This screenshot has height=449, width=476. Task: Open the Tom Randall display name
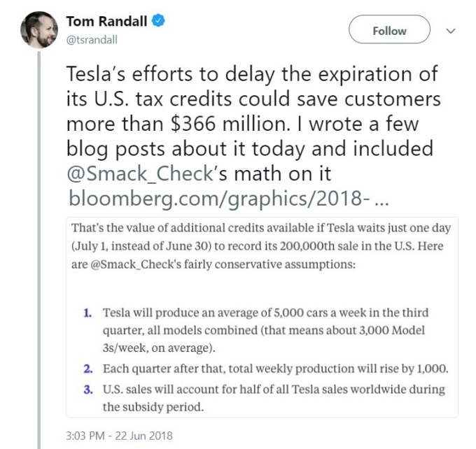click(106, 21)
